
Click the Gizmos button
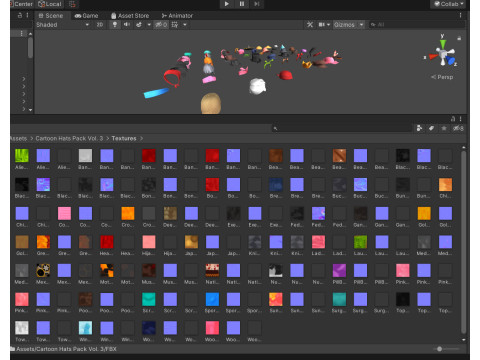pos(344,25)
